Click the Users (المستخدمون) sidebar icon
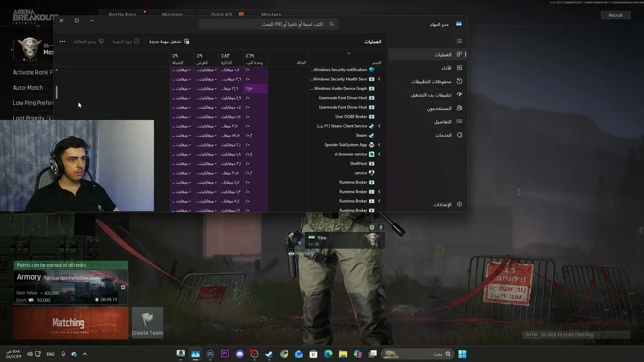This screenshot has width=644, height=362. (459, 108)
